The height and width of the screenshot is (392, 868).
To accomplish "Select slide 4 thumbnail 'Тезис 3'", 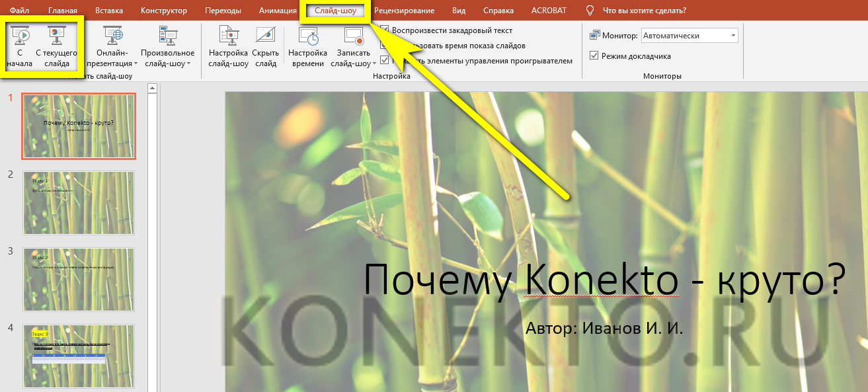I will tap(79, 357).
